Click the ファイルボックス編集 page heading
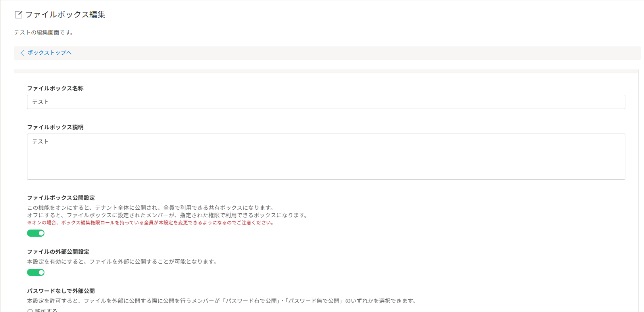The image size is (644, 312). [65, 15]
